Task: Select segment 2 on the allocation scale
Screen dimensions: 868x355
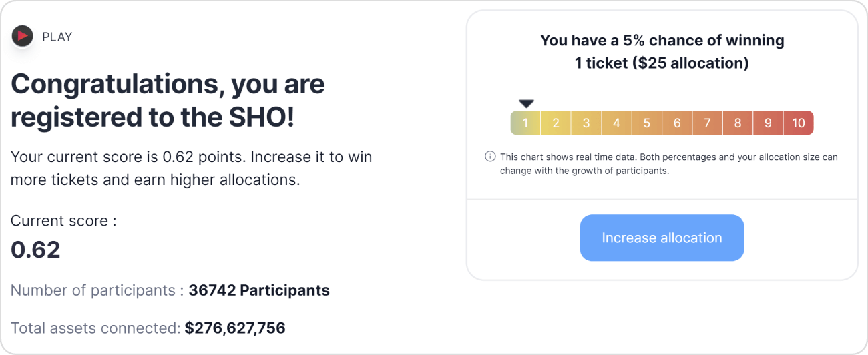Action: point(556,123)
